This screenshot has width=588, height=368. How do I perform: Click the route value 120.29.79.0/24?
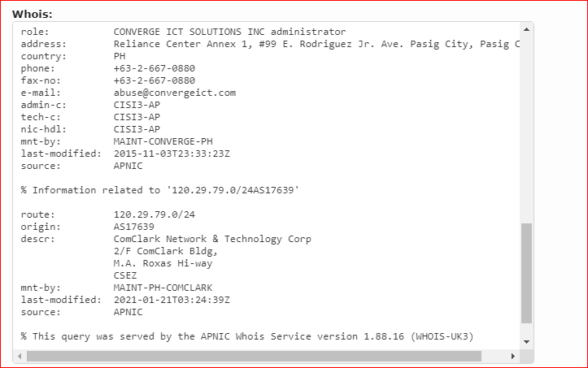coord(155,214)
